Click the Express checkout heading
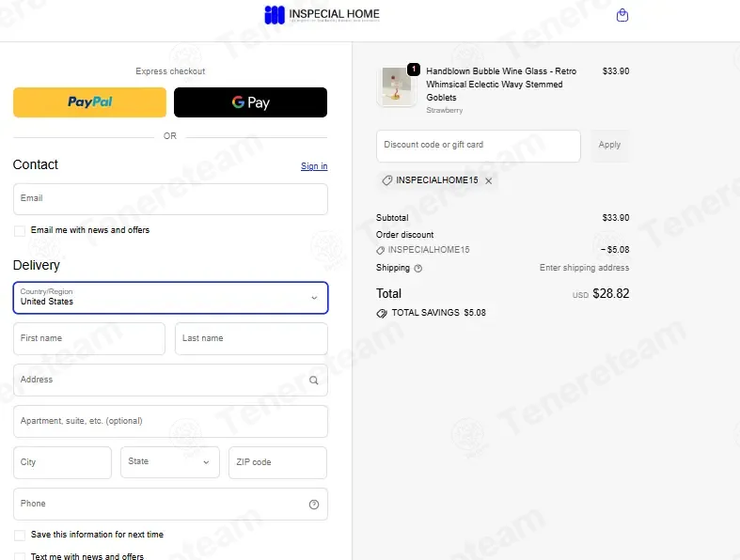This screenshot has width=740, height=560. [170, 71]
